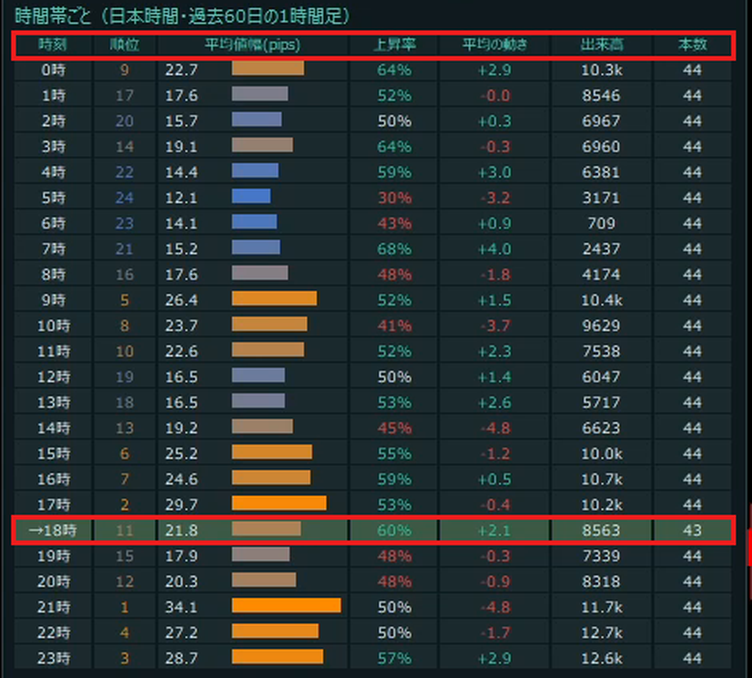
Task: Click the 57% rise rate at 23時
Action: point(394,658)
